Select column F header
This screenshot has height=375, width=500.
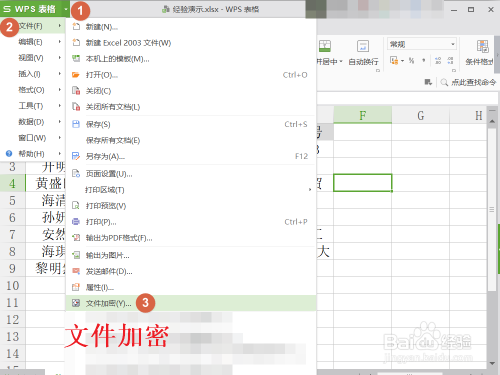363,115
